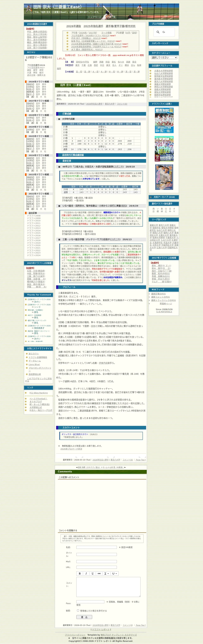203x644 pixels.
Task: Open the カテゴリーメニュー select box
Action: click(164, 58)
